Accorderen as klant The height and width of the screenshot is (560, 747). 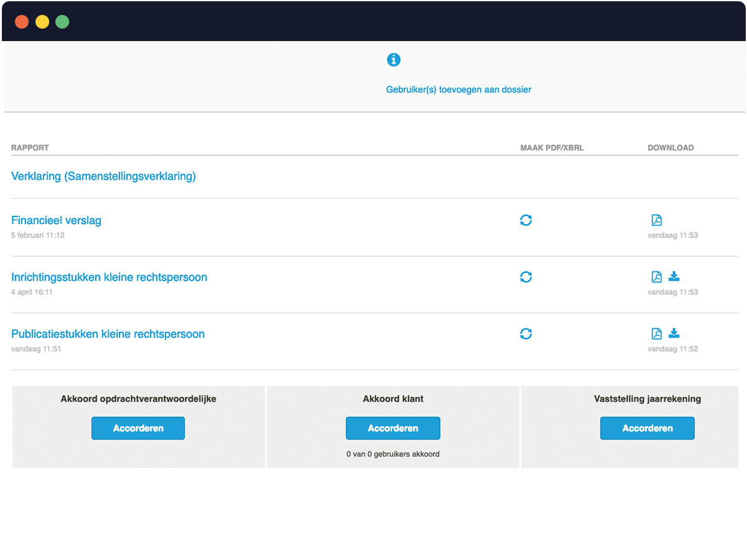pyautogui.click(x=393, y=428)
